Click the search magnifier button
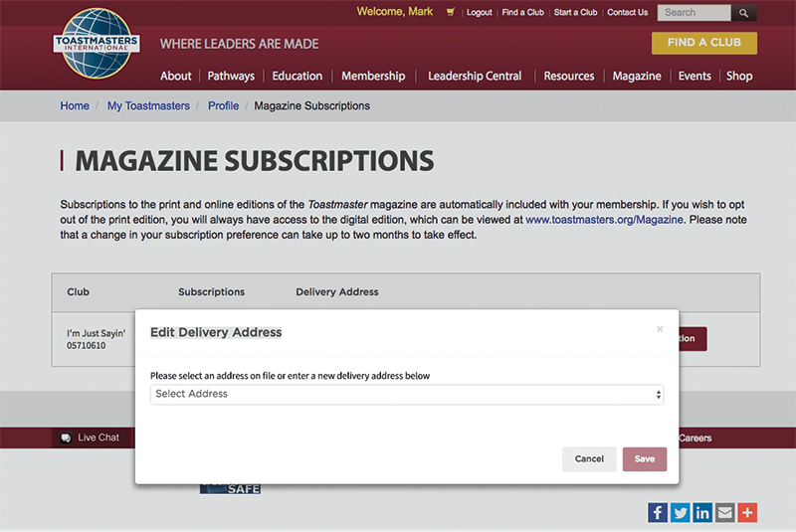The width and height of the screenshot is (796, 532). (x=743, y=13)
